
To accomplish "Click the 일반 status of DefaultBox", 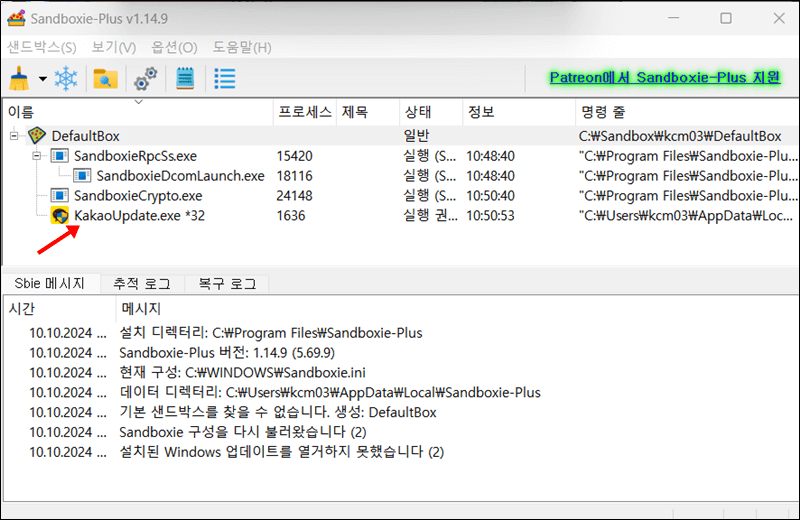I will pos(417,136).
